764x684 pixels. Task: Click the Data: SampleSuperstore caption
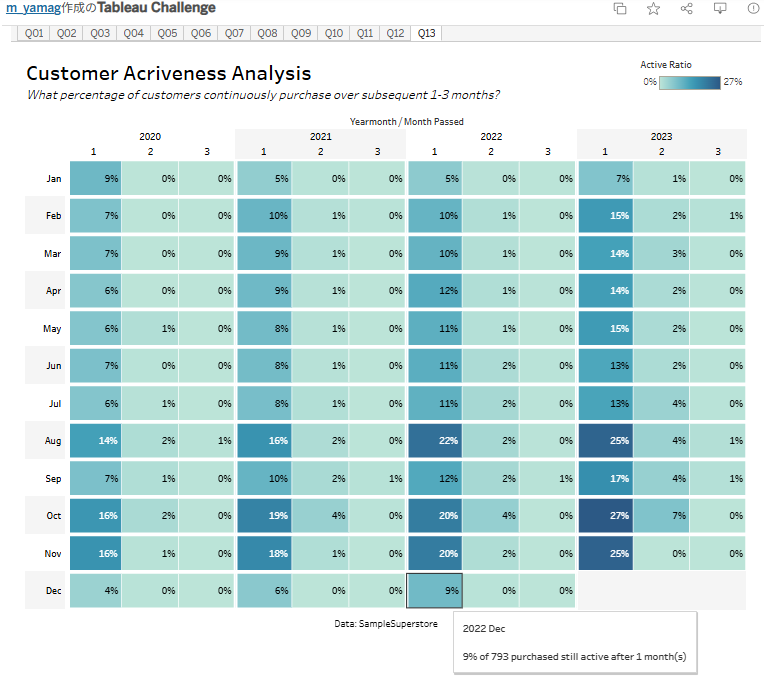[x=386, y=624]
